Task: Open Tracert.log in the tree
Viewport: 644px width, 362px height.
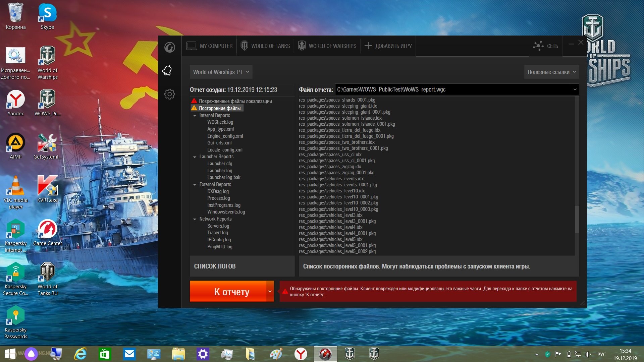Action: pyautogui.click(x=218, y=233)
